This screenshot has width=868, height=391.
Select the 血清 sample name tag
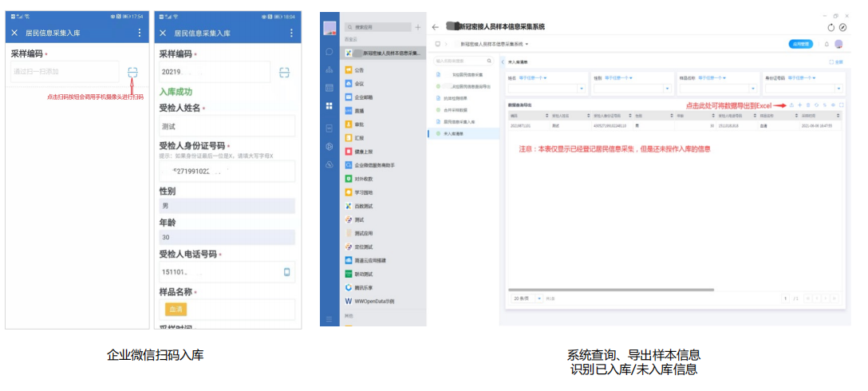coord(176,310)
